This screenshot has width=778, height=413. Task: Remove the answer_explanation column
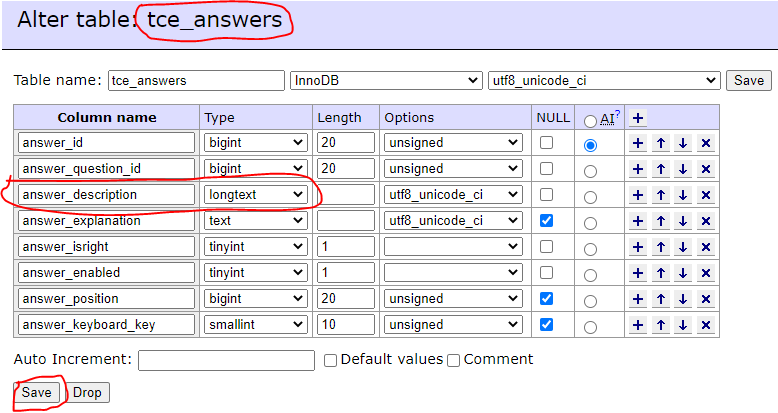(706, 221)
